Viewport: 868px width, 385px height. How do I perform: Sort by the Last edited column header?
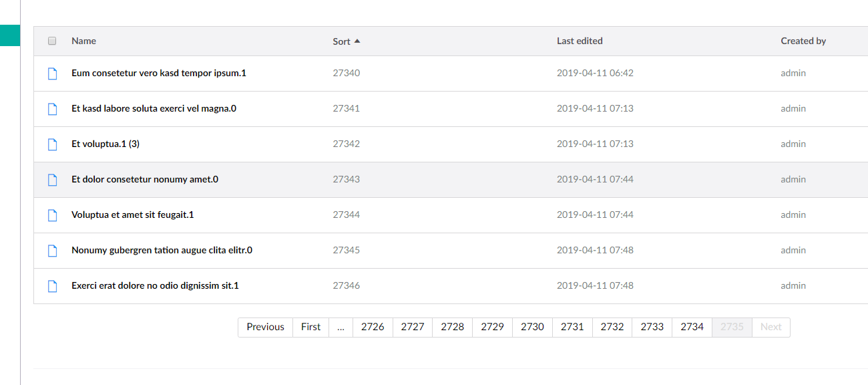[580, 41]
